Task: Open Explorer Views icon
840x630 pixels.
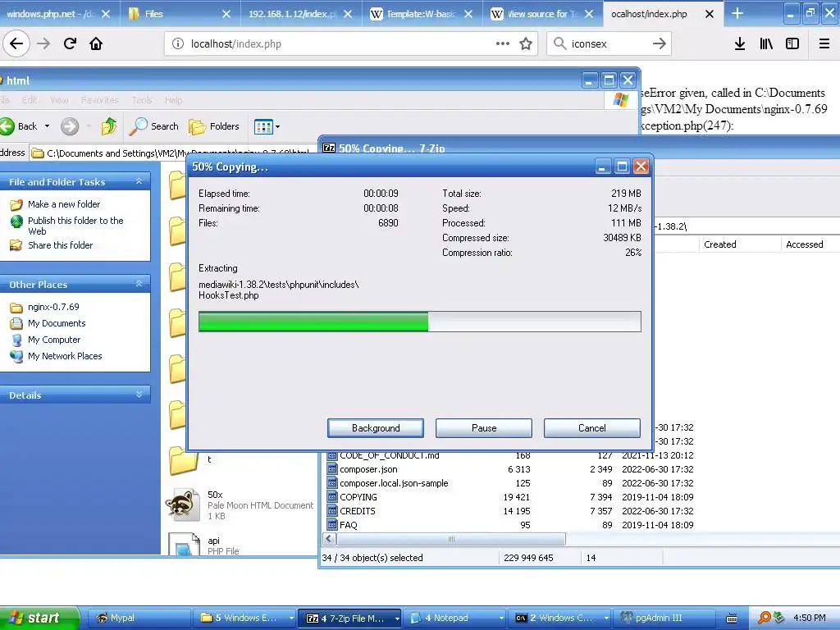Action: point(263,127)
